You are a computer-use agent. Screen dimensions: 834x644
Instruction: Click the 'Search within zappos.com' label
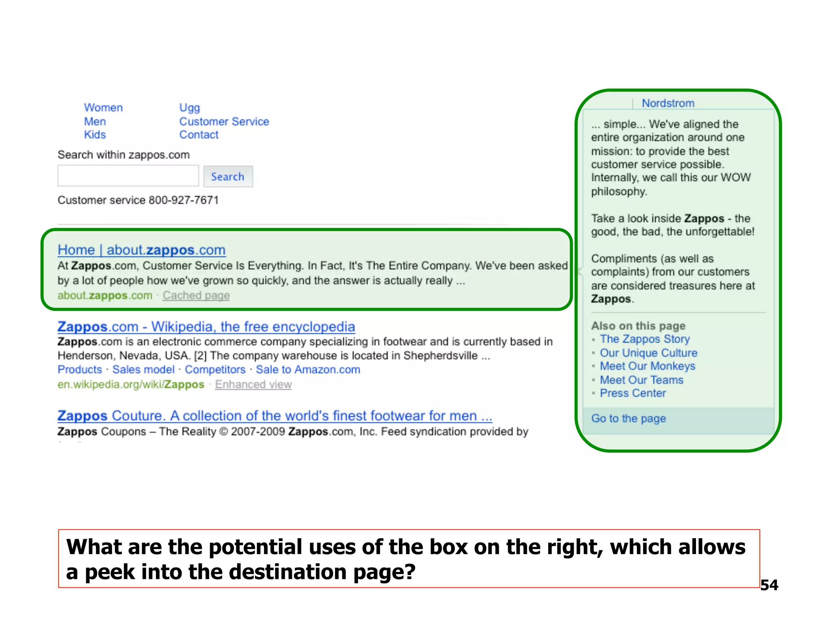124,155
